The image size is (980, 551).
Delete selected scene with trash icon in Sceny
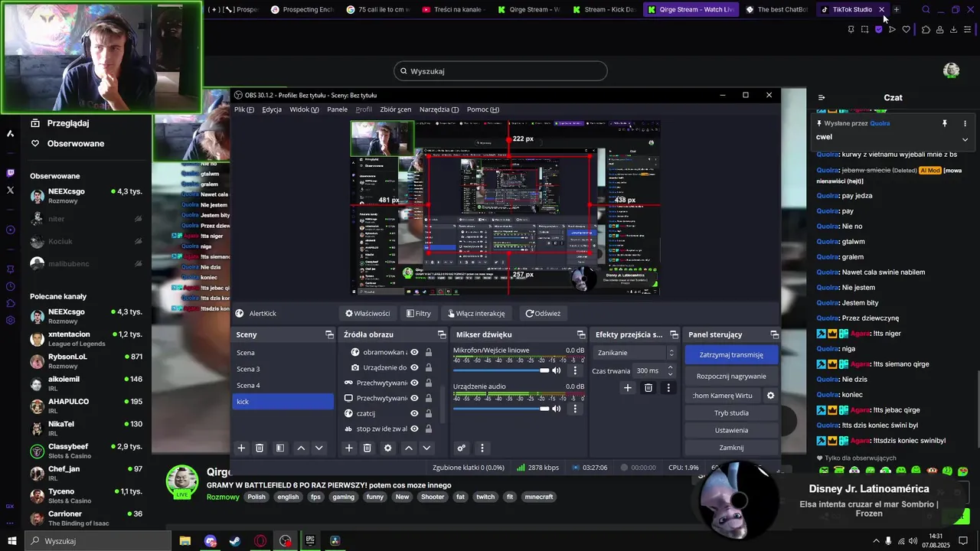tap(260, 448)
